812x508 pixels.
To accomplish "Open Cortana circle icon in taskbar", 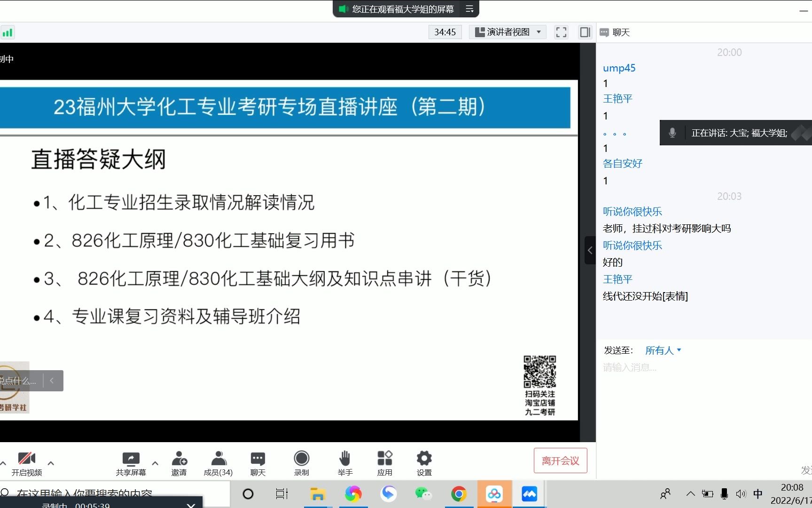I will tap(248, 494).
